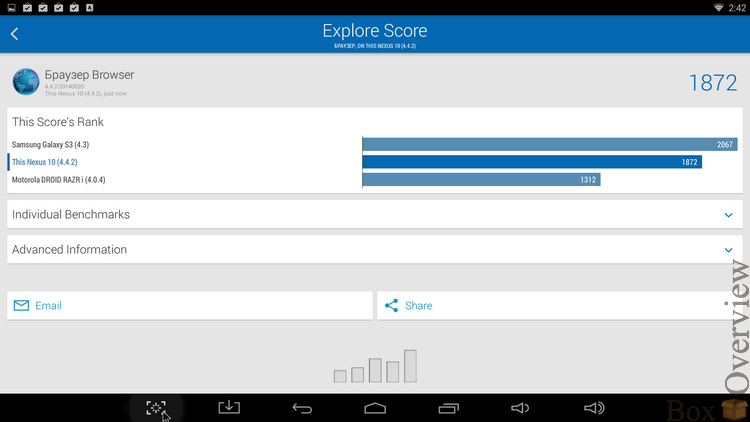Tap the download tray icon in navigation bar
The image size is (750, 422).
[x=229, y=407]
